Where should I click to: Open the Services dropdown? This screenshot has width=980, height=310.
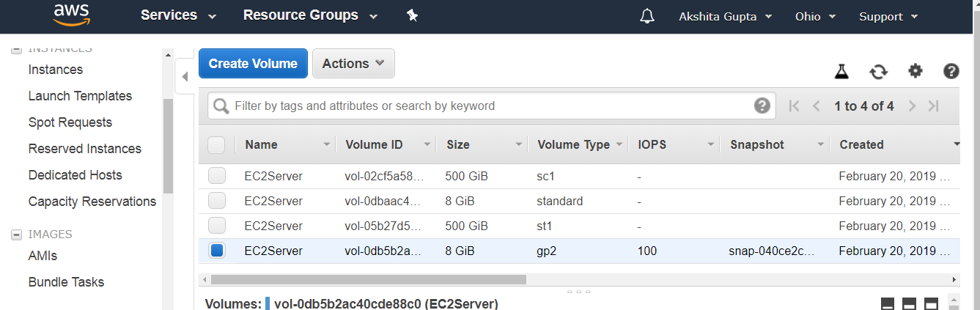click(178, 15)
